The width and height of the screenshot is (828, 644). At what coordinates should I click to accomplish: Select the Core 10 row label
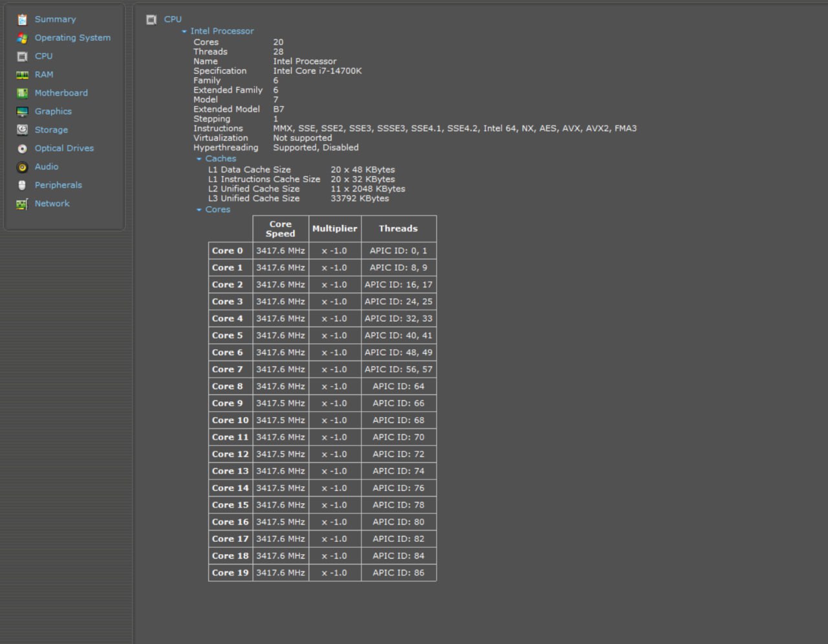[x=230, y=420]
